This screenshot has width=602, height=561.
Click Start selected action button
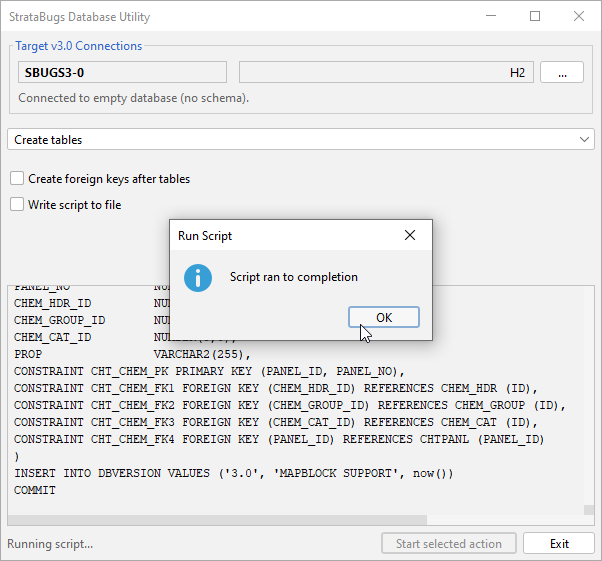coord(448,543)
